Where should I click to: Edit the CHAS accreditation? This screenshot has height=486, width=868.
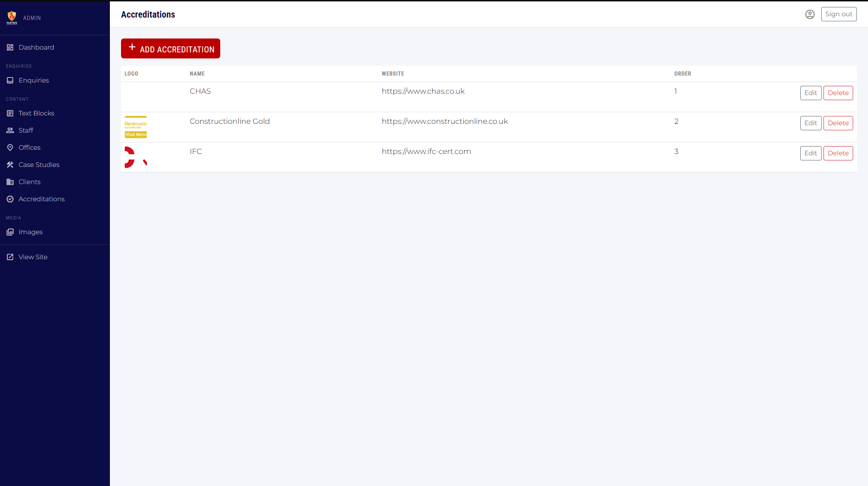811,93
